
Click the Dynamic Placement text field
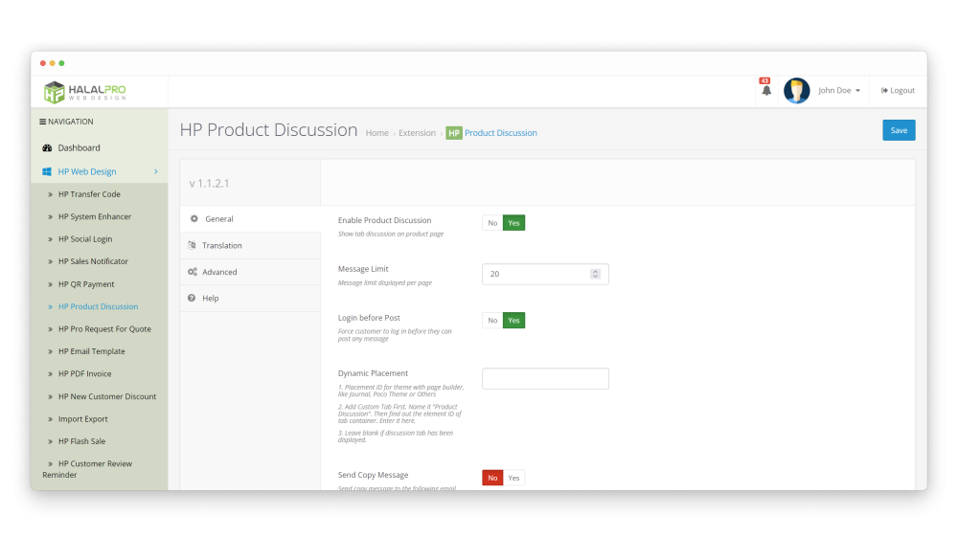545,378
